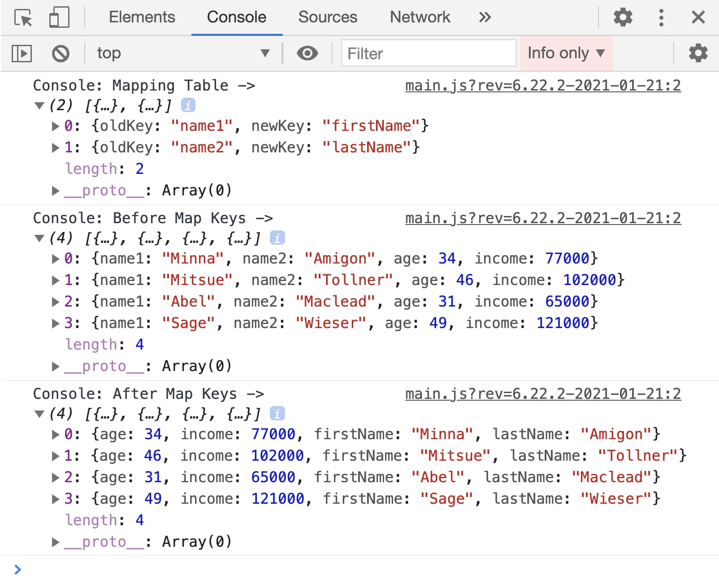Open console settings gear next to log level
Image resolution: width=719 pixels, height=588 pixels.
[698, 53]
